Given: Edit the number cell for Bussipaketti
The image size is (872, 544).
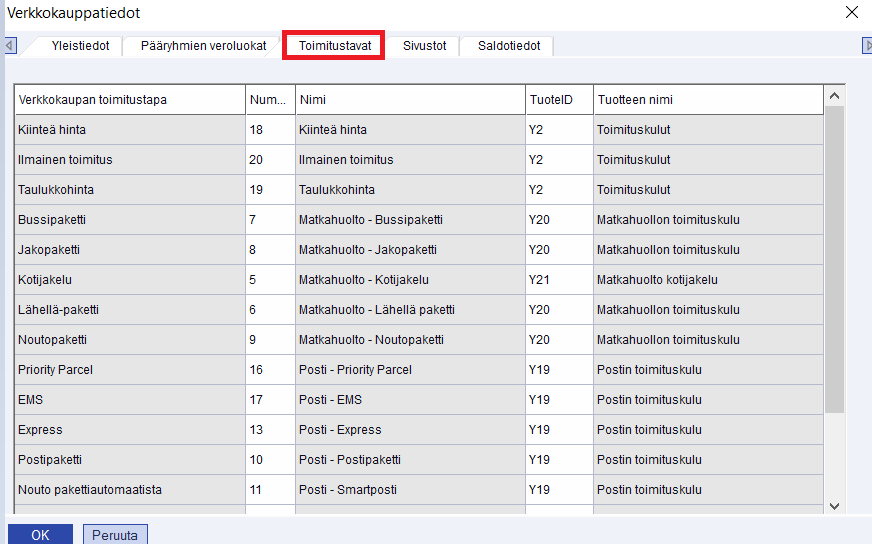Looking at the screenshot, I should 270,220.
